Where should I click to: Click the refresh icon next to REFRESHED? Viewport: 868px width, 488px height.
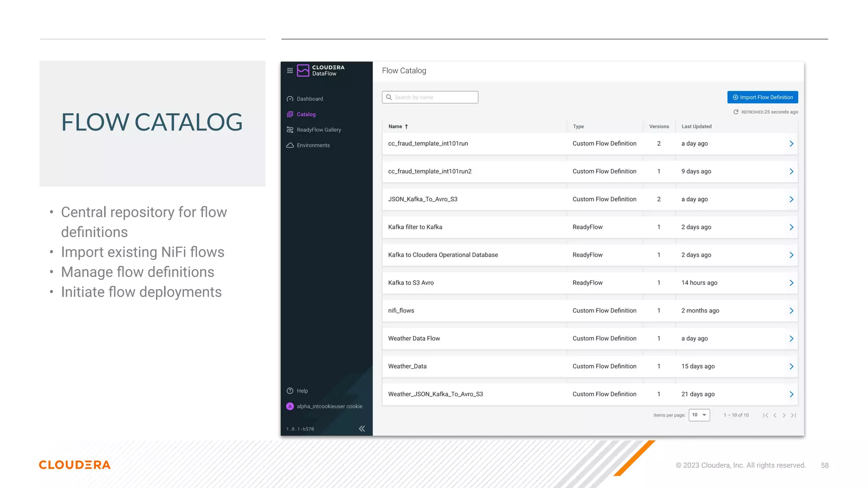click(x=736, y=112)
